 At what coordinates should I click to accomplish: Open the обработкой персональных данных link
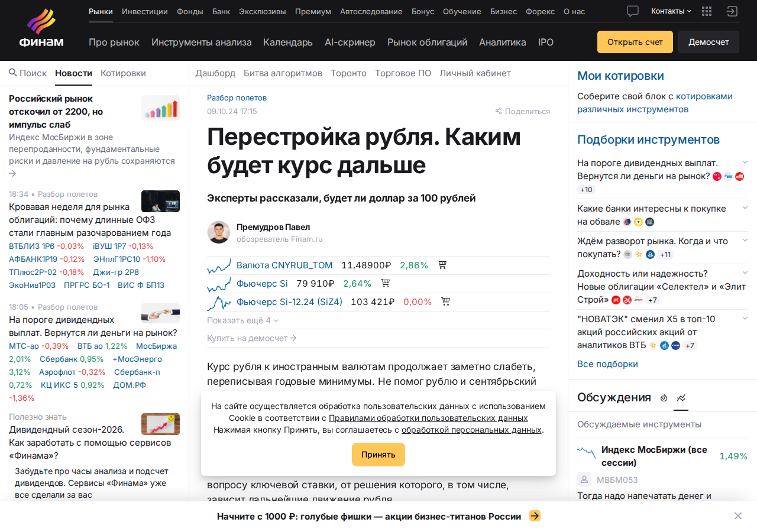point(471,430)
